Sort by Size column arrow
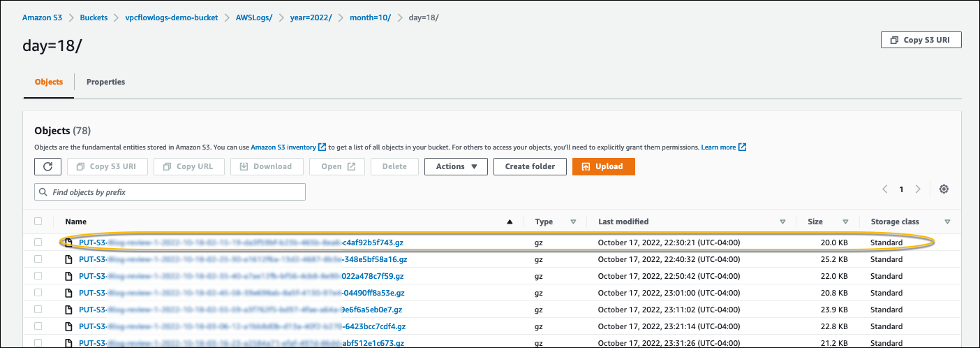Image resolution: width=980 pixels, height=348 pixels. (x=845, y=222)
